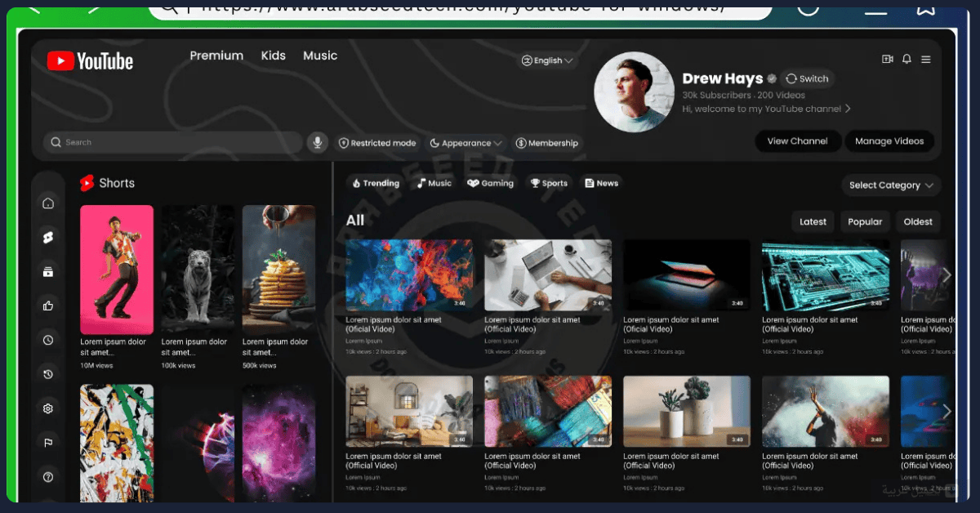Open the Settings gear icon in sidebar
This screenshot has height=513, width=980.
click(48, 408)
